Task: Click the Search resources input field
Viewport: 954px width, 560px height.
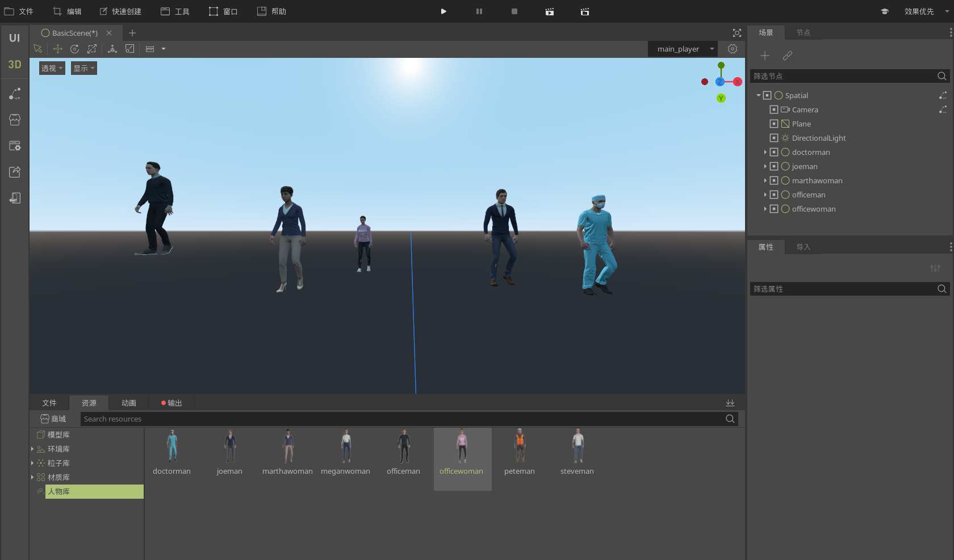Action: 402,419
